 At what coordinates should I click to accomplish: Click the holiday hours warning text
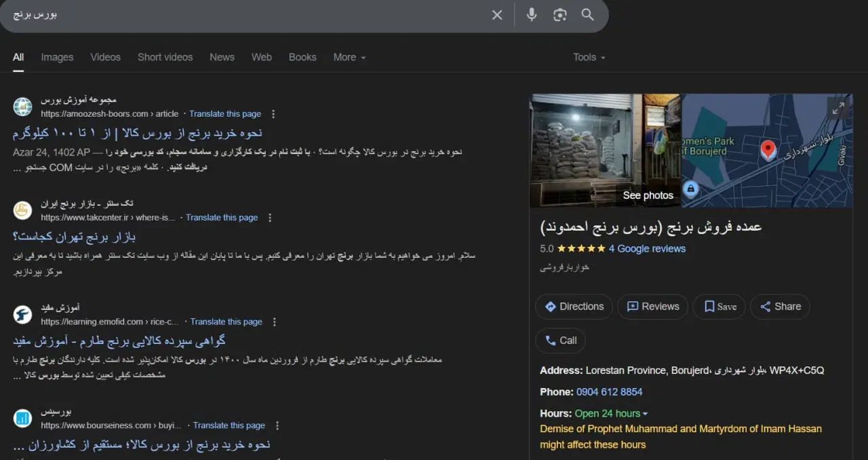(681, 437)
